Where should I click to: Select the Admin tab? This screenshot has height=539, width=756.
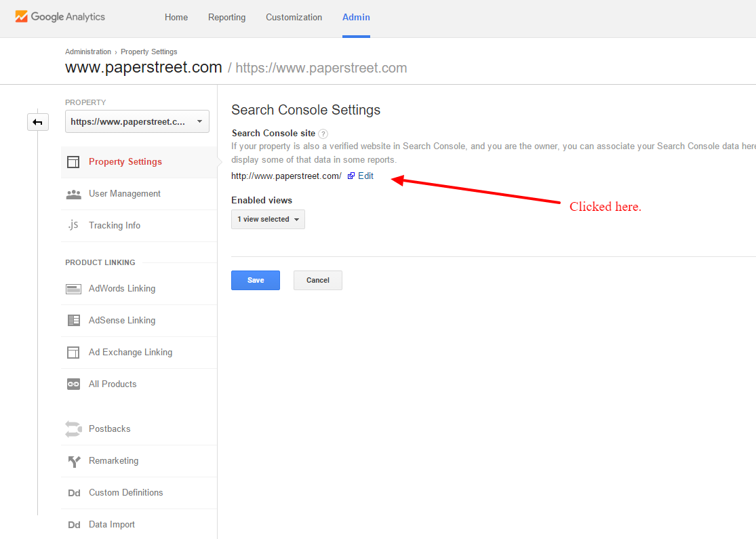356,18
